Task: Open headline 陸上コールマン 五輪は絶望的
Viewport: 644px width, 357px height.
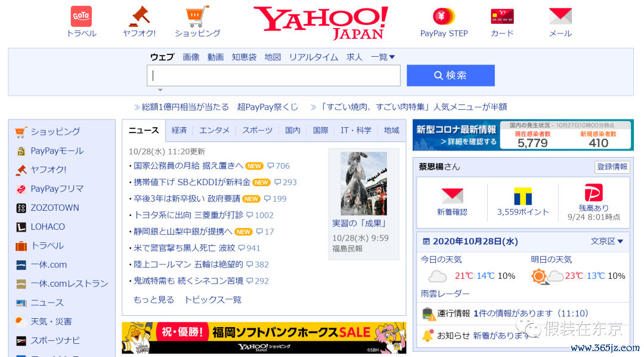Action: point(188,264)
